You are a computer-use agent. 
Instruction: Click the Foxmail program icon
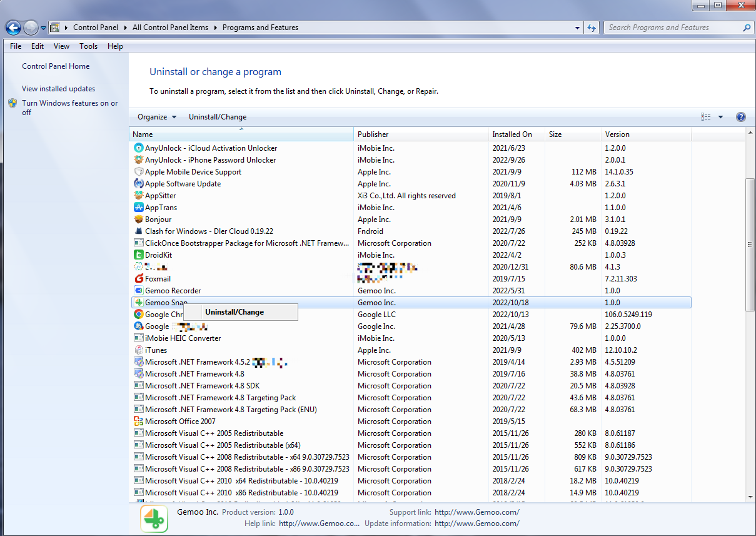(x=139, y=279)
